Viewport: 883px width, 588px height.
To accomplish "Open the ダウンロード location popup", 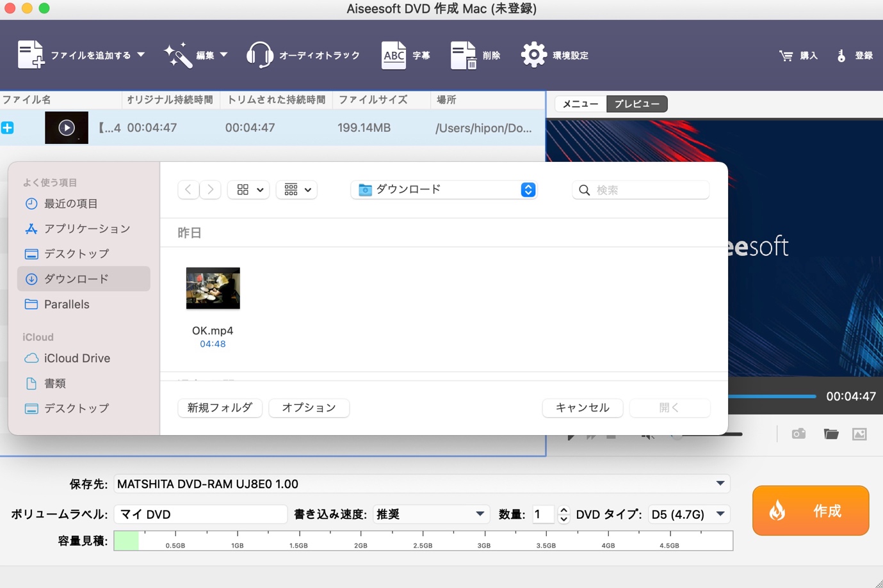I will point(444,190).
